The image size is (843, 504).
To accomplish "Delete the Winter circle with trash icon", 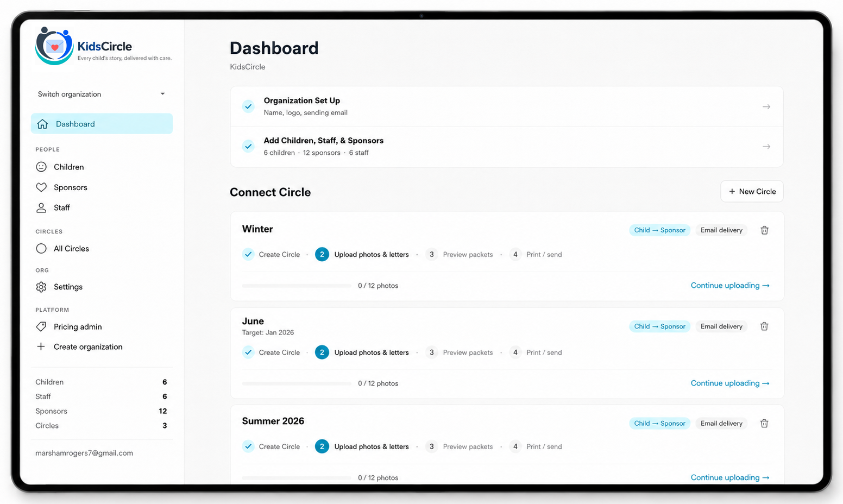I will coord(764,230).
